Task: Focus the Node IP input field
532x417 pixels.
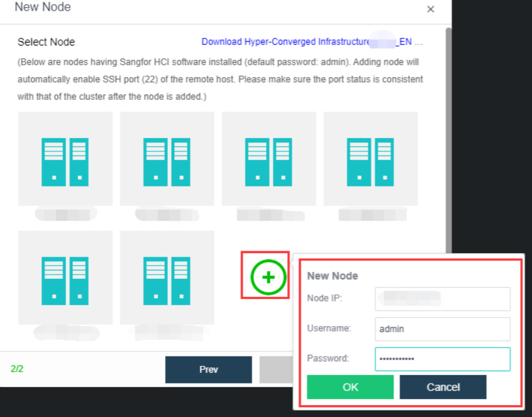Action: 442,299
